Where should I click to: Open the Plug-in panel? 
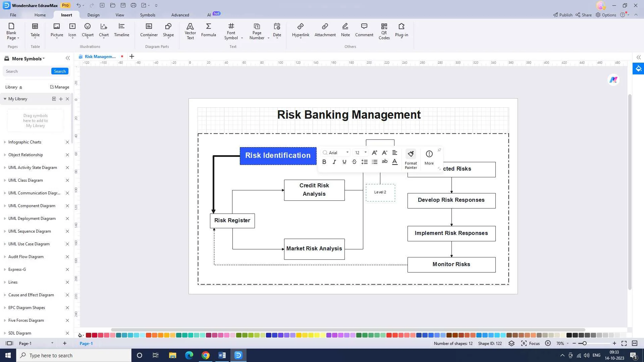click(x=401, y=29)
